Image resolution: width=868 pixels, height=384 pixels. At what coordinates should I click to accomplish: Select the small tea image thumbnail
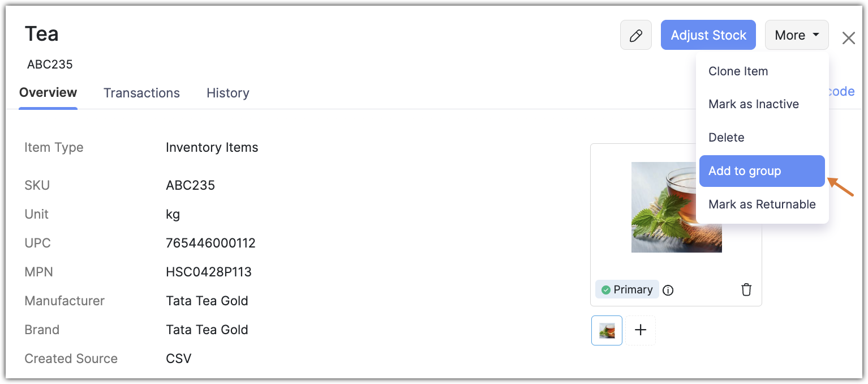coord(607,330)
